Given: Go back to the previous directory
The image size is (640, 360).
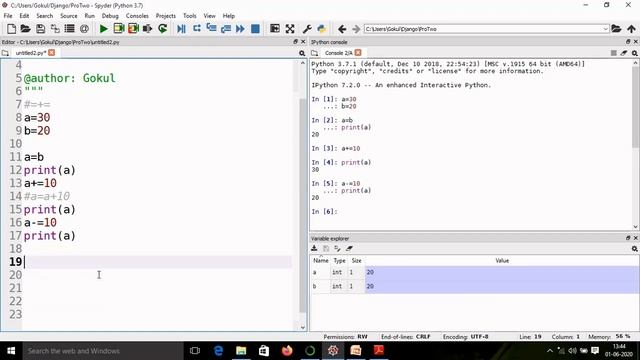Looking at the screenshot, I should 342,29.
